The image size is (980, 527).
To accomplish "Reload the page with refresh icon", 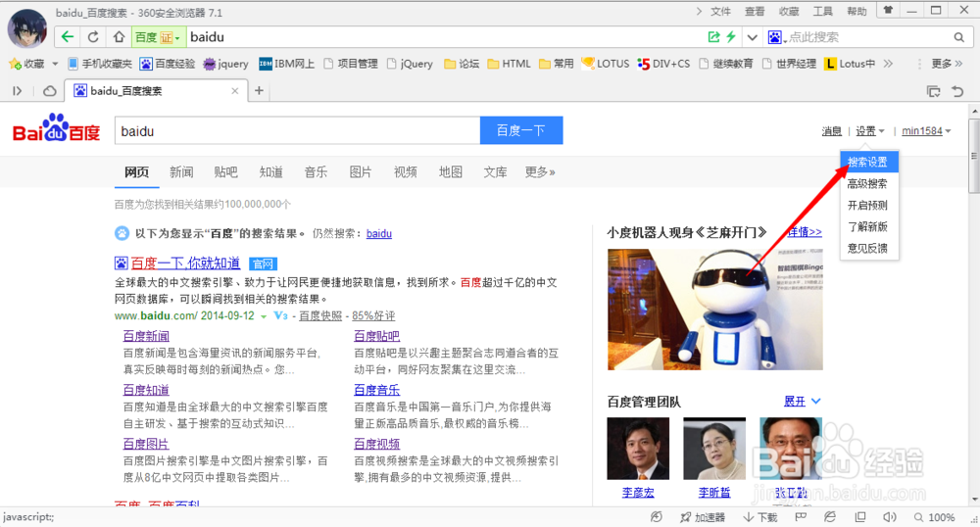I will click(93, 37).
